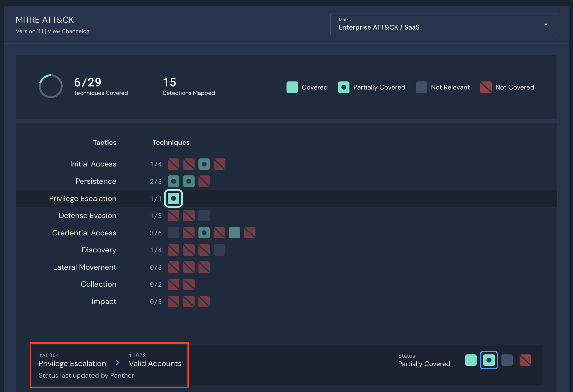Click last Impact technique tile
This screenshot has height=392, width=573.
(204, 302)
